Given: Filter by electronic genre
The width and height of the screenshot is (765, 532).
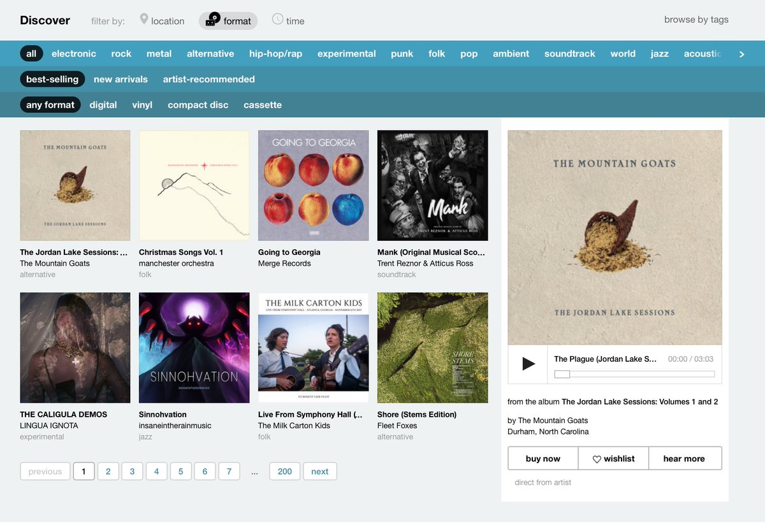Looking at the screenshot, I should [74, 54].
